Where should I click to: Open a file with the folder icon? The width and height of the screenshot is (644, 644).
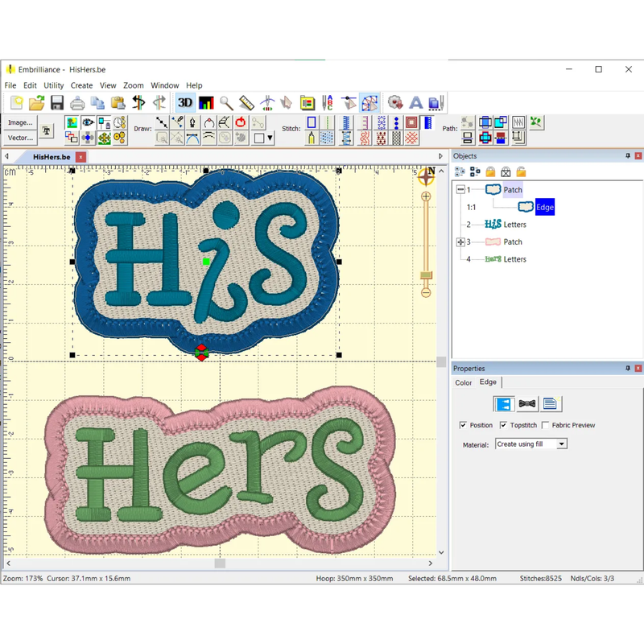click(36, 103)
